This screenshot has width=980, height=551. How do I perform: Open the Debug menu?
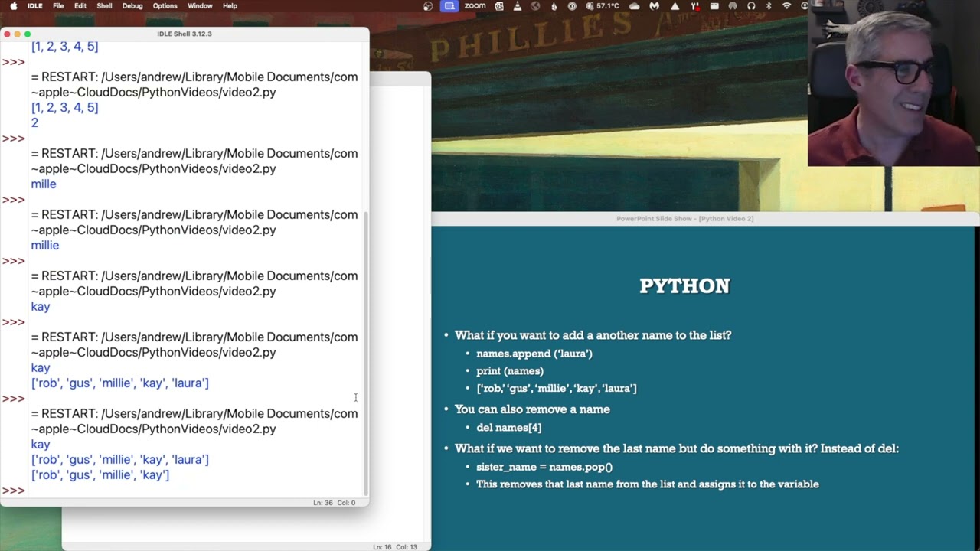132,5
